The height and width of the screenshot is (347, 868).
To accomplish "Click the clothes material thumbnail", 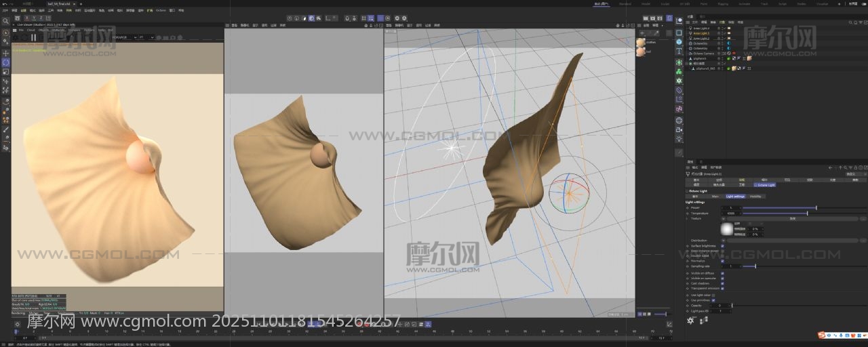I will pyautogui.click(x=641, y=42).
